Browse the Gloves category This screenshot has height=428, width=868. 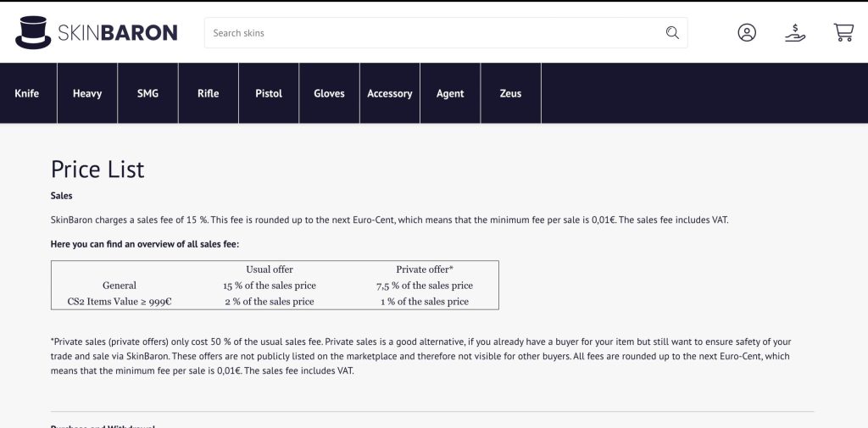(x=329, y=93)
